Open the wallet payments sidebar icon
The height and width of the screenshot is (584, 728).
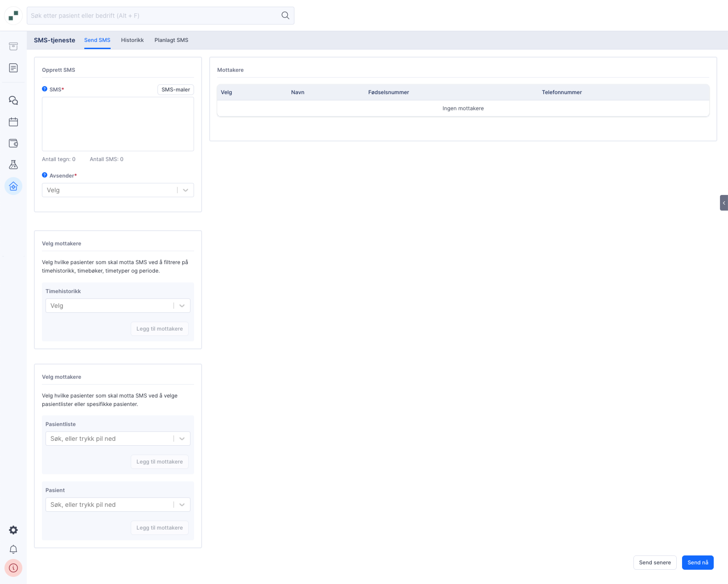13,143
